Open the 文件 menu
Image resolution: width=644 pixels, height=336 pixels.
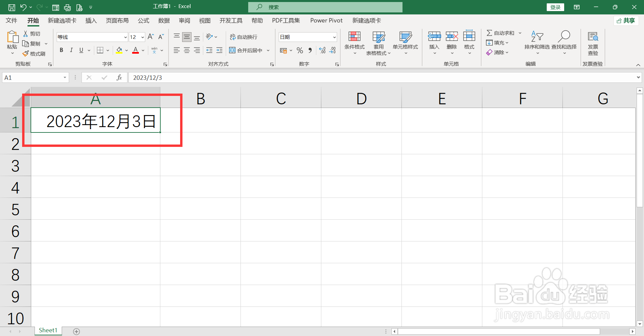tap(11, 20)
